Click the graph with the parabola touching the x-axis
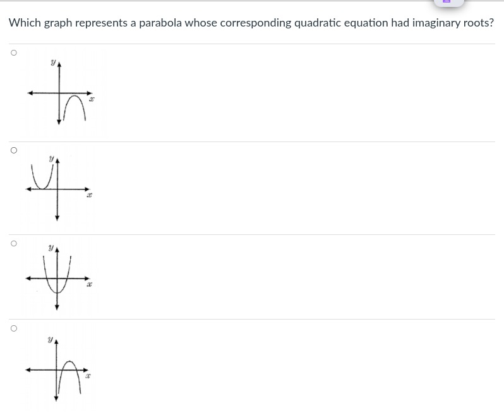 click(59, 189)
